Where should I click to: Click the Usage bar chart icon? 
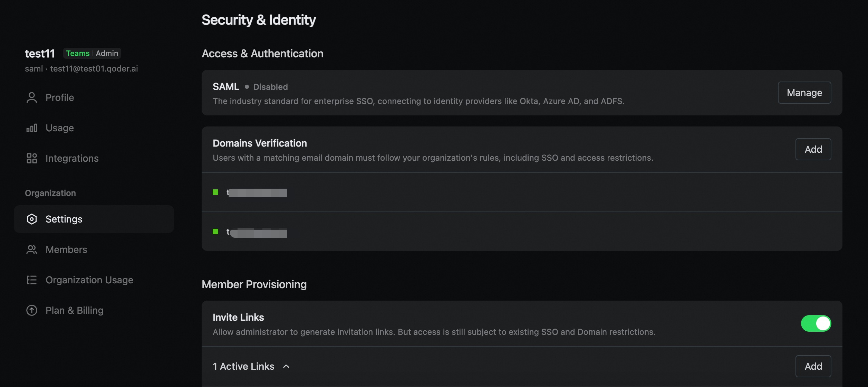click(31, 128)
